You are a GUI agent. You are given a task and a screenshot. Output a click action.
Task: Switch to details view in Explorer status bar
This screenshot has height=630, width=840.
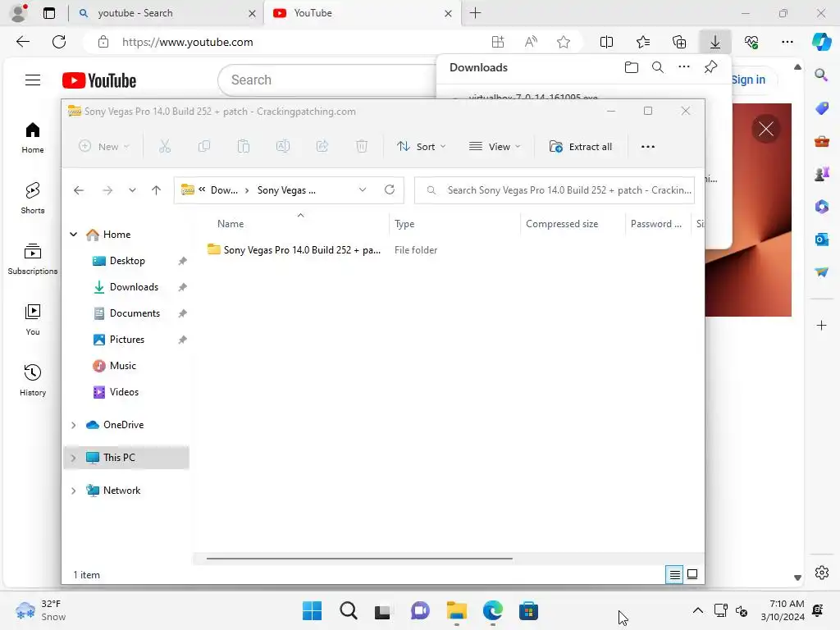(x=674, y=574)
